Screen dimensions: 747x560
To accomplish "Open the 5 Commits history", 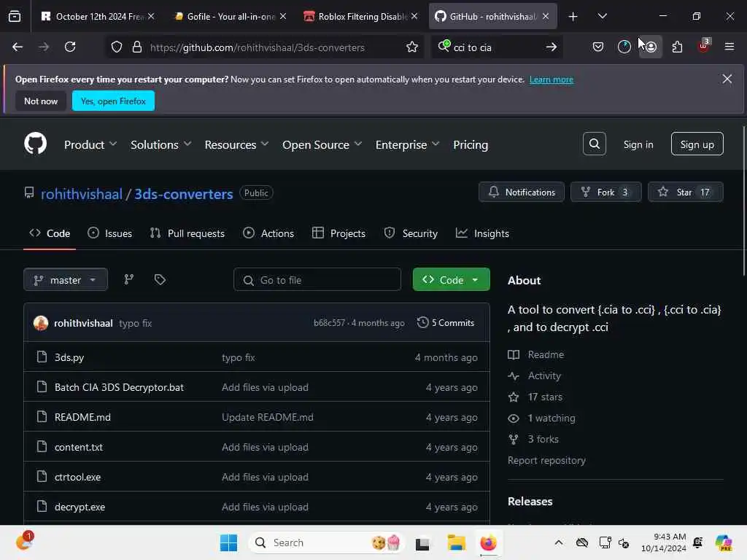I will pyautogui.click(x=446, y=323).
